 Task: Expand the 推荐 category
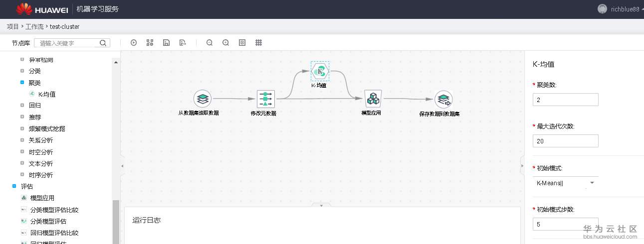tap(22, 117)
